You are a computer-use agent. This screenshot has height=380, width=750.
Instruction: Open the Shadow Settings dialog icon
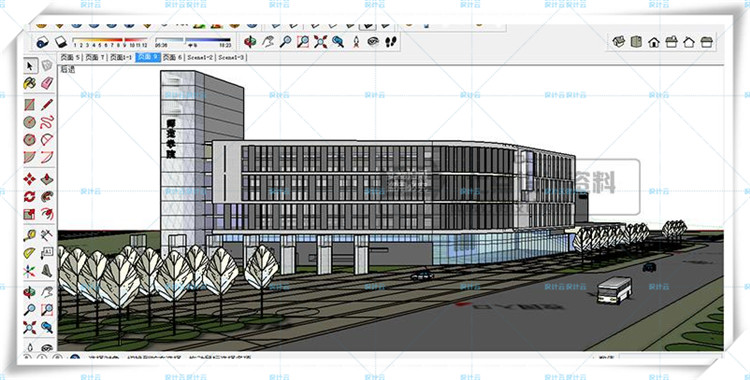43,42
